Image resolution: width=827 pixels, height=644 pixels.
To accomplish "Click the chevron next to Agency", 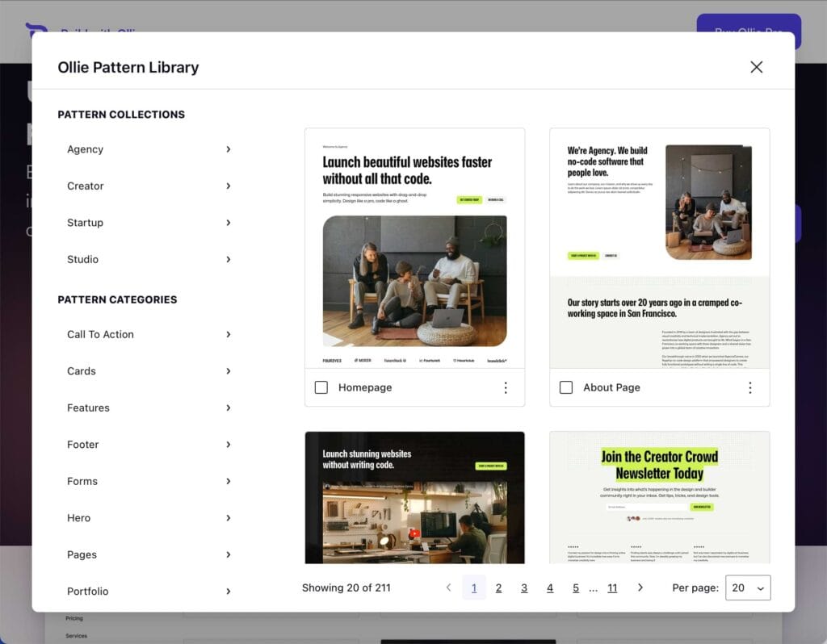I will point(229,149).
